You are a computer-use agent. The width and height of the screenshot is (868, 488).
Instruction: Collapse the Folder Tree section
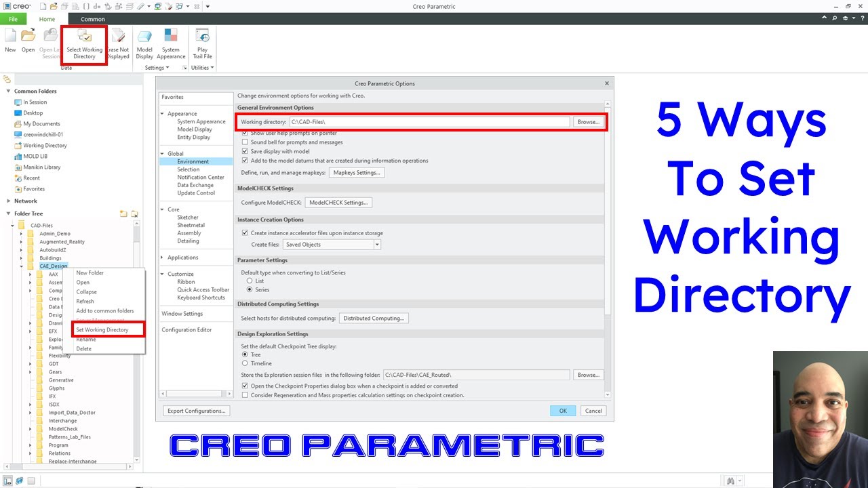[8, 213]
